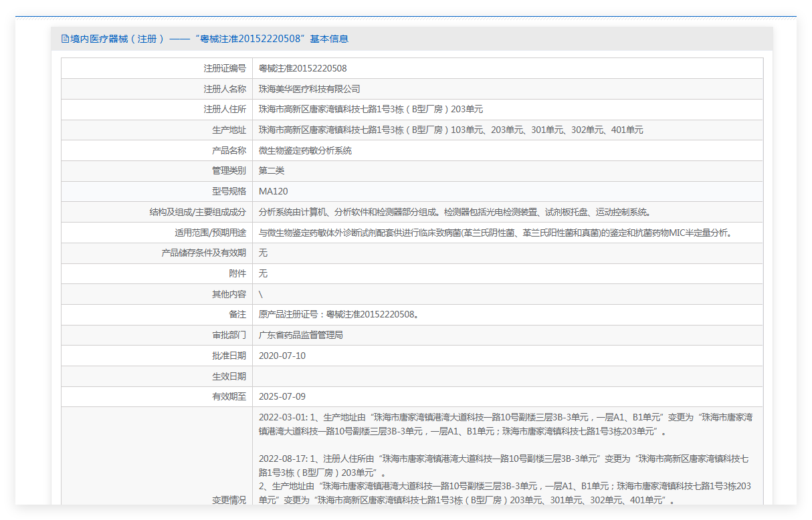Select the 有效期至 label
The height and width of the screenshot is (520, 812).
coord(229,396)
